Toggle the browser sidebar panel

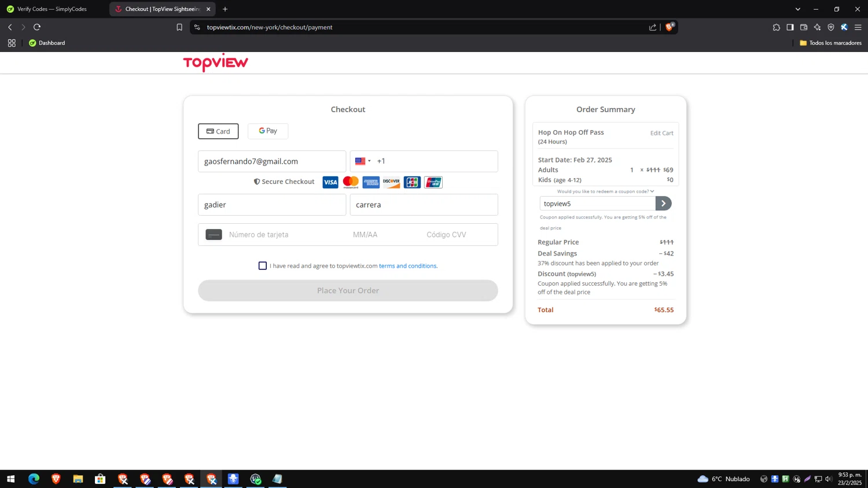[790, 27]
